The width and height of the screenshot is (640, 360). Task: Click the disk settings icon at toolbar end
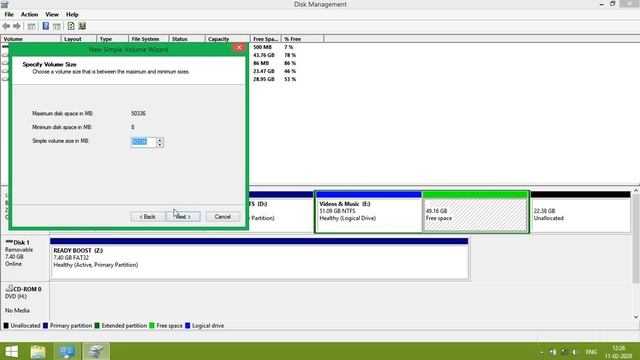click(x=82, y=26)
